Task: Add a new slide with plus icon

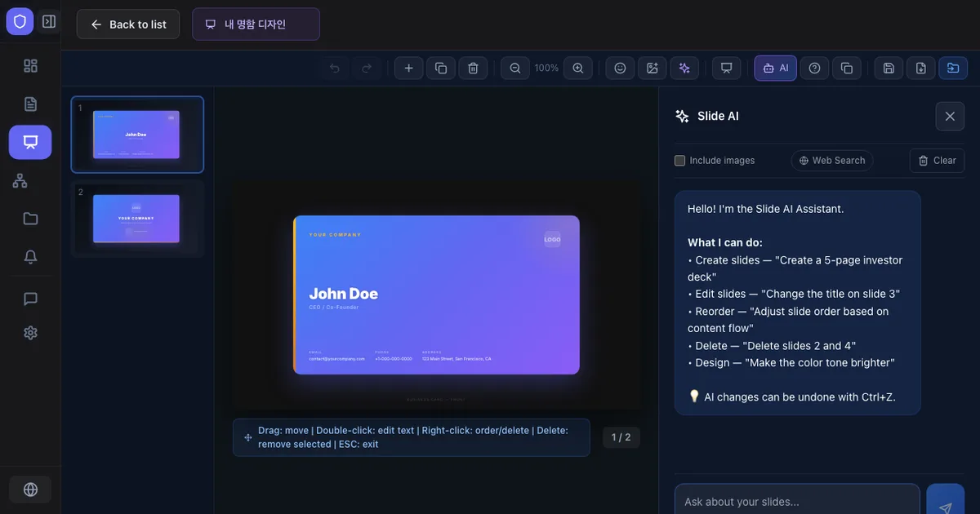Action: 408,69
